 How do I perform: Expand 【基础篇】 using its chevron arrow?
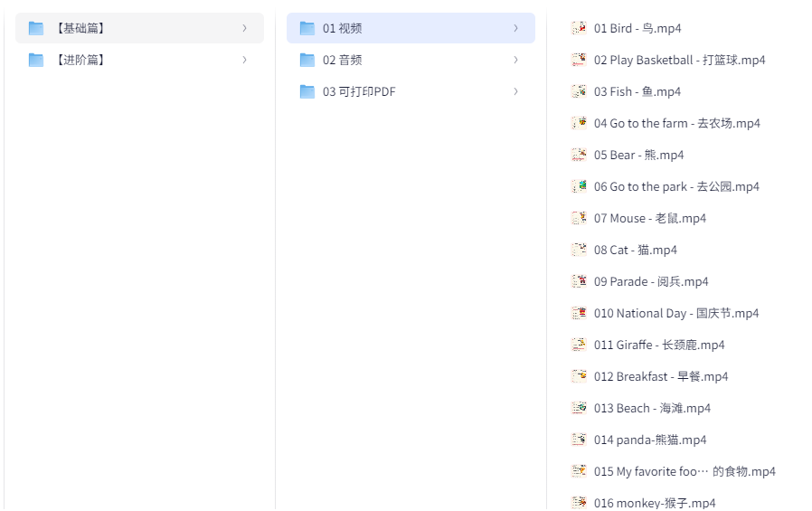(x=244, y=28)
